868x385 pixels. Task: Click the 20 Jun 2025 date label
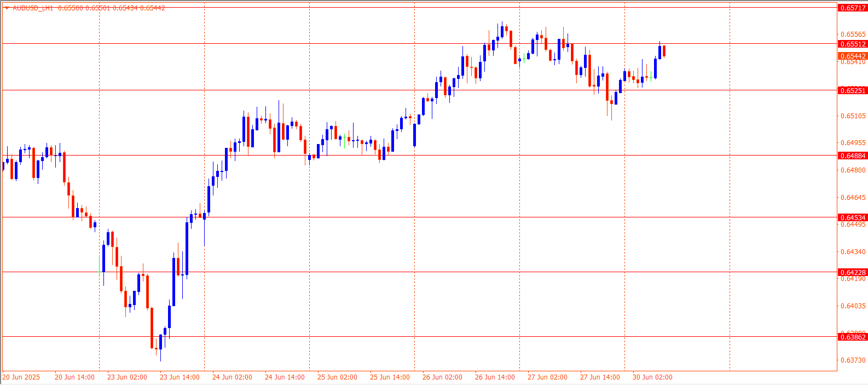[x=21, y=377]
